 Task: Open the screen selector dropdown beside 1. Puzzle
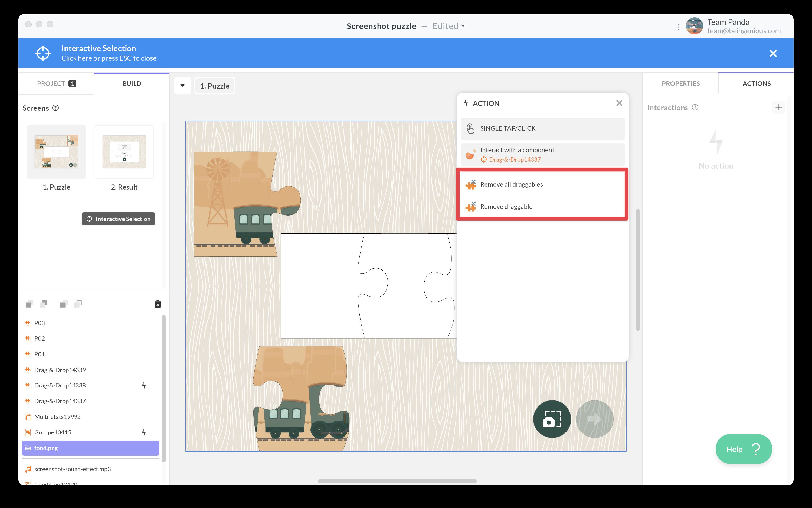[x=182, y=85]
